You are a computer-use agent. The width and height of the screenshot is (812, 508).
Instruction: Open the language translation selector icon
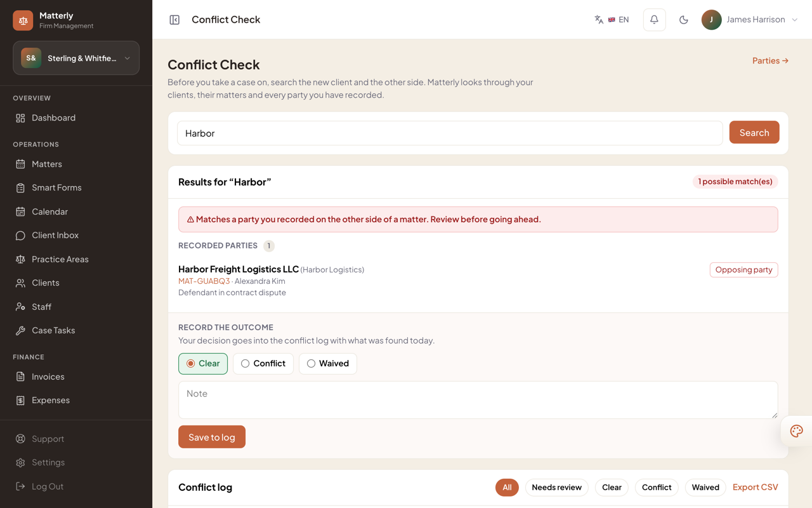click(x=599, y=20)
